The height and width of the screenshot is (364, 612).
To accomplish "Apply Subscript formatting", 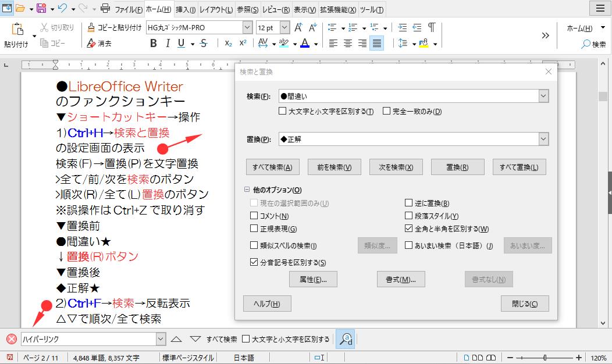I will [229, 43].
